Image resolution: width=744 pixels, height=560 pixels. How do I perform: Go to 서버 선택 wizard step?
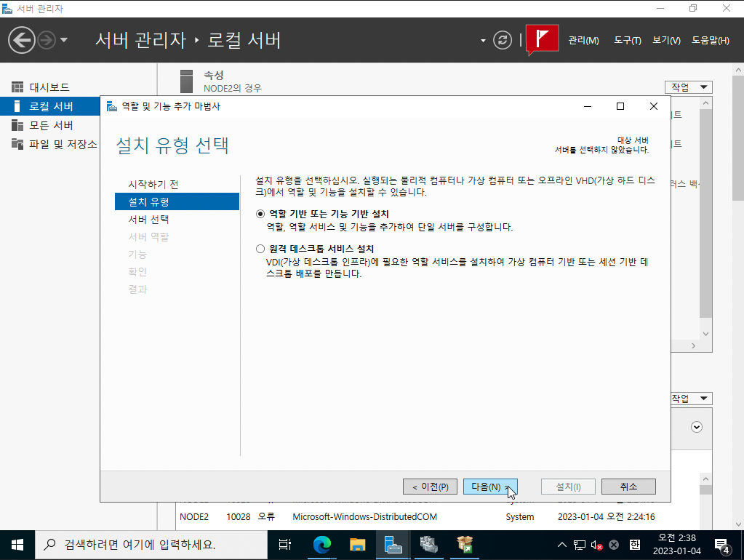(148, 219)
